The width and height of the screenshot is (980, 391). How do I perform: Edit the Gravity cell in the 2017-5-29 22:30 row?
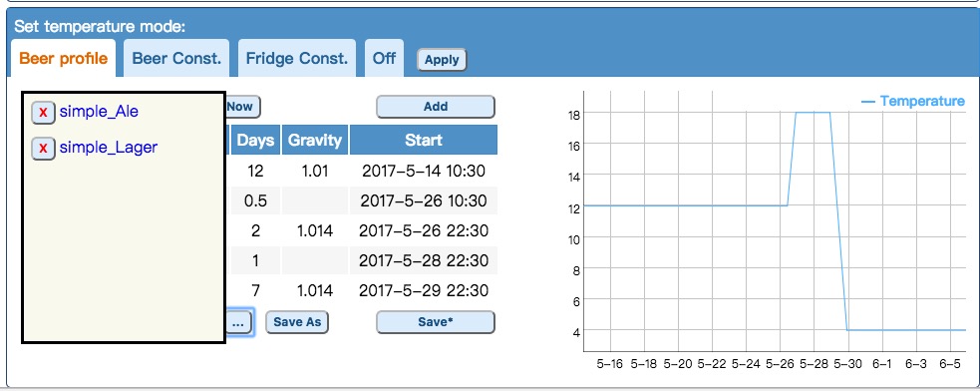tap(315, 290)
